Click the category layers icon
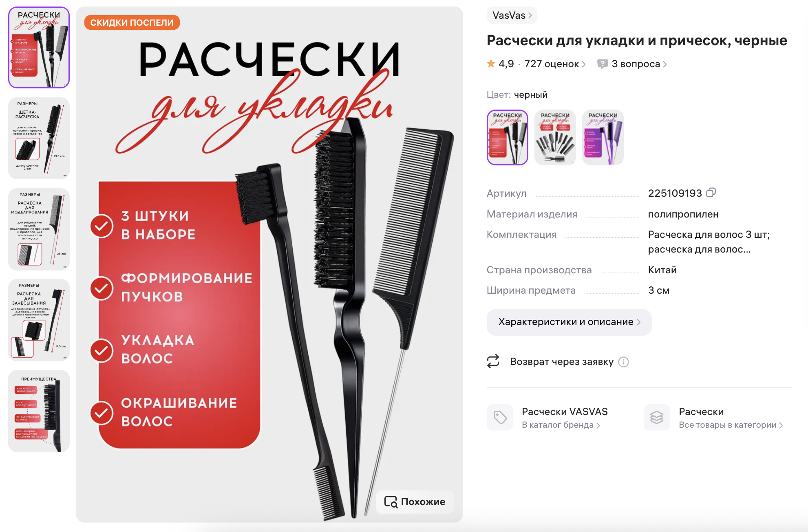 tap(656, 417)
